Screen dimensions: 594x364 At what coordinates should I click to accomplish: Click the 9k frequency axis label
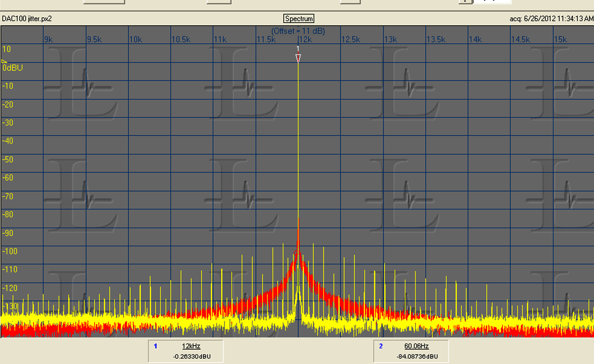48,39
